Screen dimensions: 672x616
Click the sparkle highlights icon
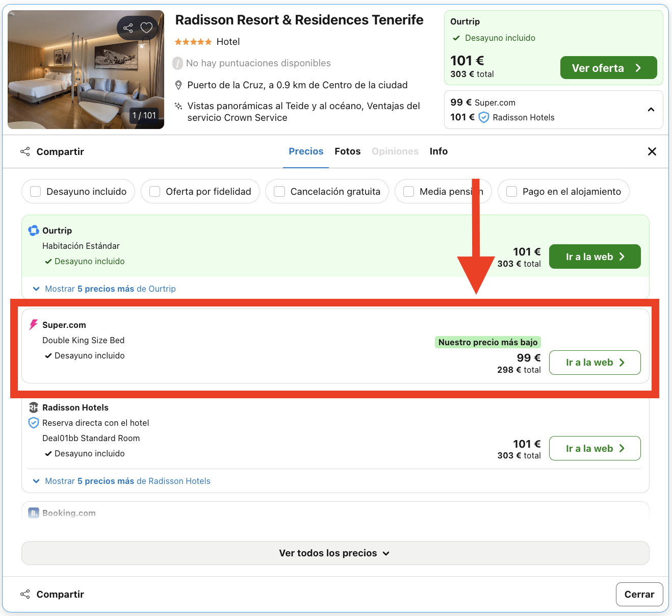pyautogui.click(x=178, y=106)
